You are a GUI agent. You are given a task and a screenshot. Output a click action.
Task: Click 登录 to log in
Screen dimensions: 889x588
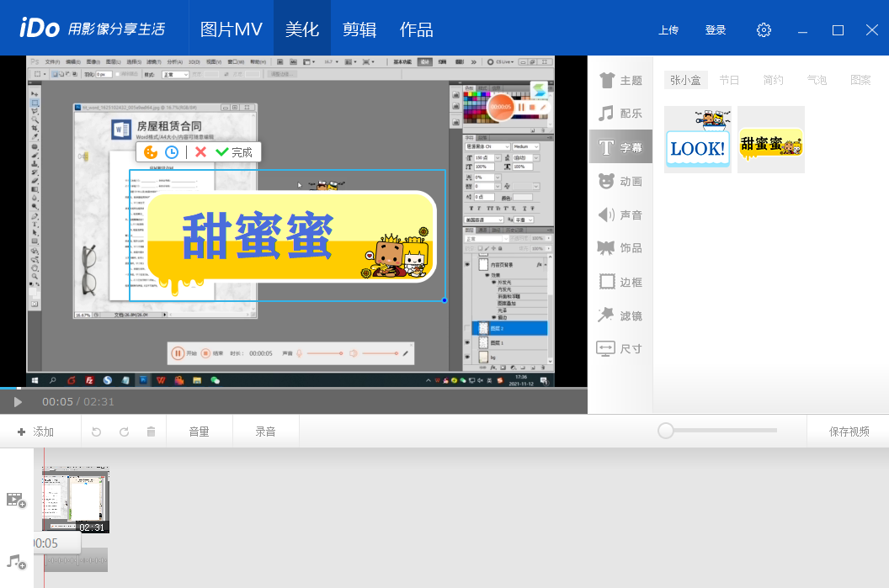716,30
